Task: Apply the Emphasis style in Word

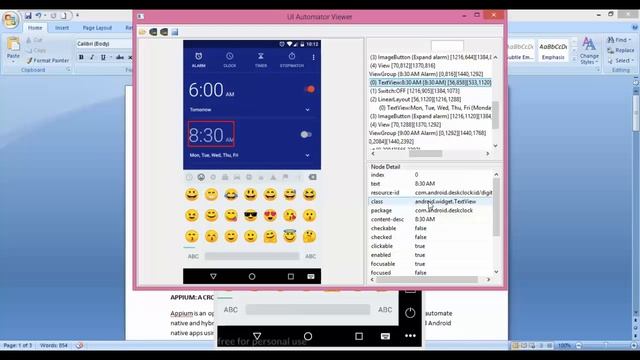Action: 553,51
